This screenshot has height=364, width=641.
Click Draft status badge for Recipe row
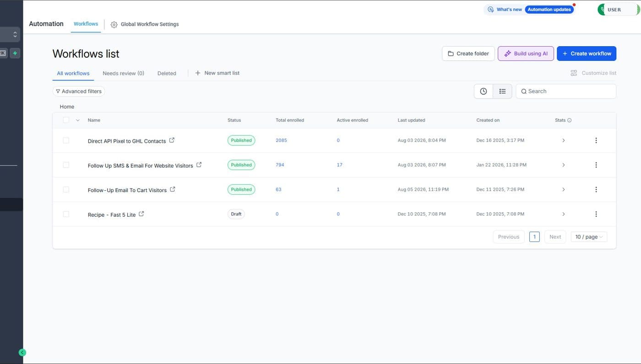click(236, 214)
